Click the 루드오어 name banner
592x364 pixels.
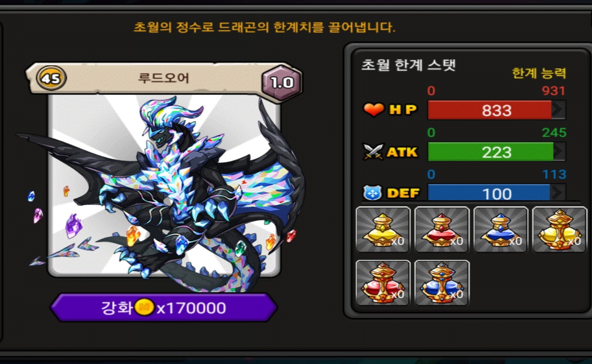pyautogui.click(x=163, y=78)
